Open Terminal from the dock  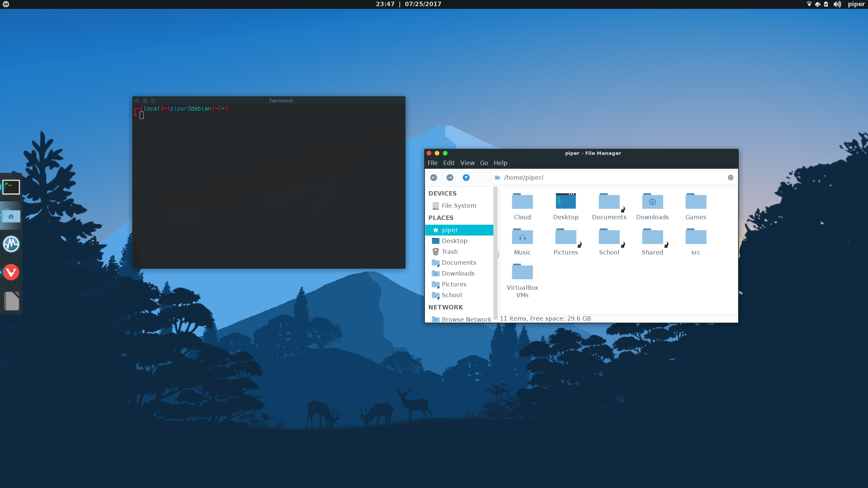pos(11,187)
